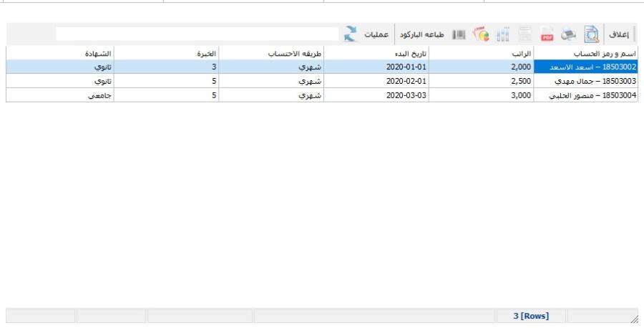
Task: Click طباعه الباركود button
Action: point(421,34)
